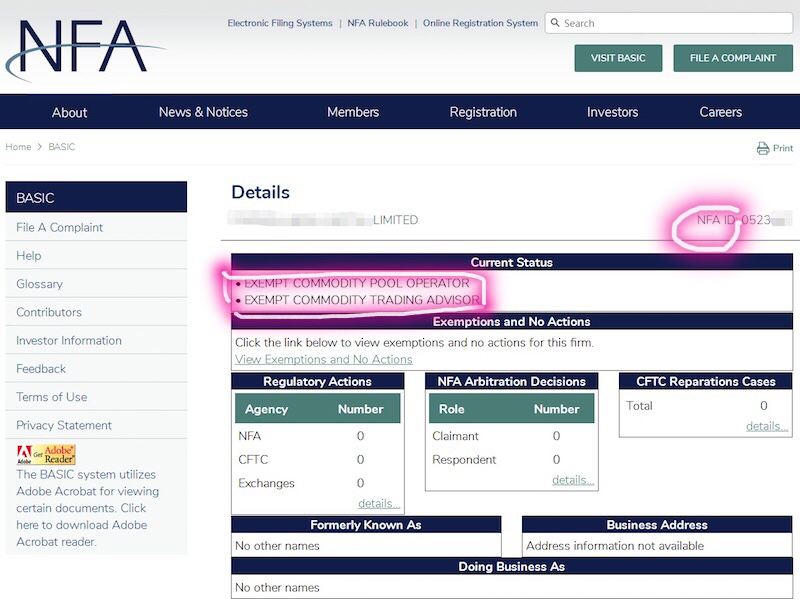The width and height of the screenshot is (800, 599).
Task: Click the Regulatory Actions header
Action: point(317,381)
